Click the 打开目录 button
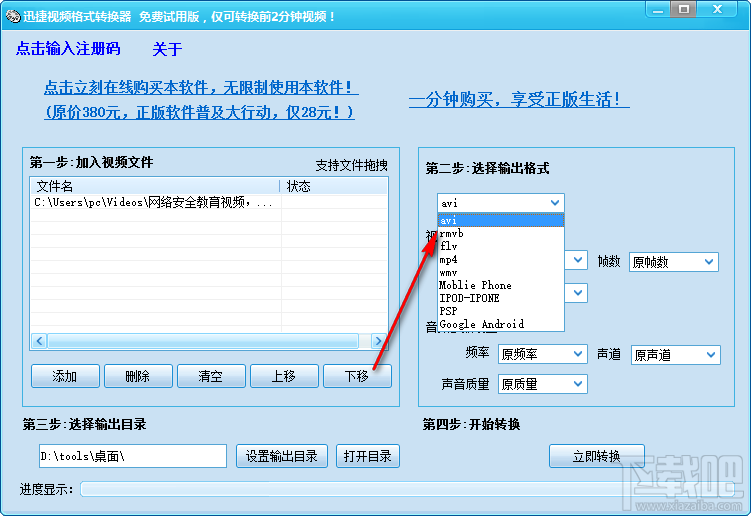Viewport: 751px width, 516px height. [x=368, y=456]
